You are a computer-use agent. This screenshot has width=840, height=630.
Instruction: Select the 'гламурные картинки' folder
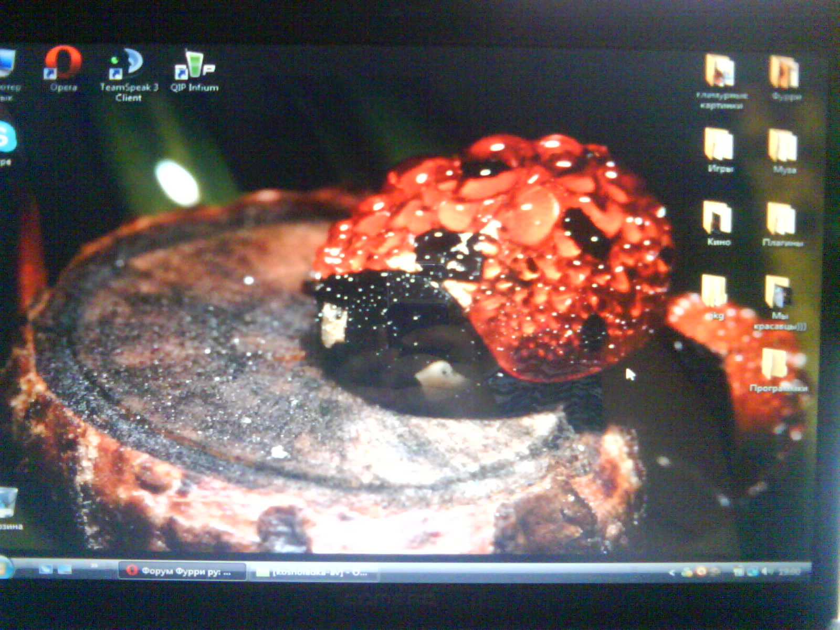pyautogui.click(x=720, y=71)
